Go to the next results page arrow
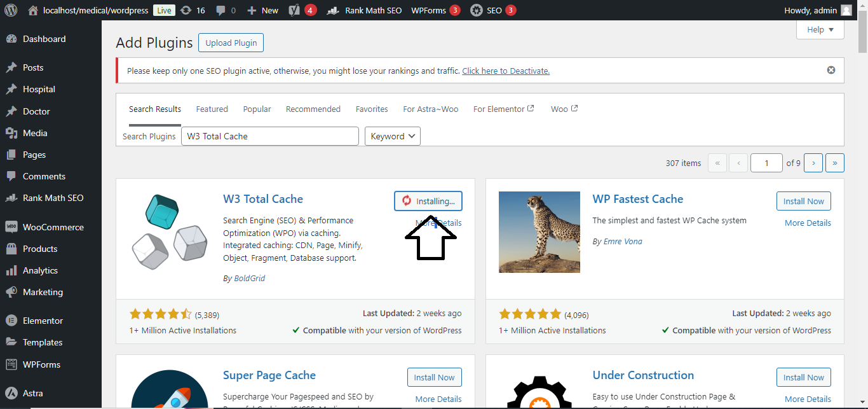This screenshot has height=409, width=868. pyautogui.click(x=813, y=163)
